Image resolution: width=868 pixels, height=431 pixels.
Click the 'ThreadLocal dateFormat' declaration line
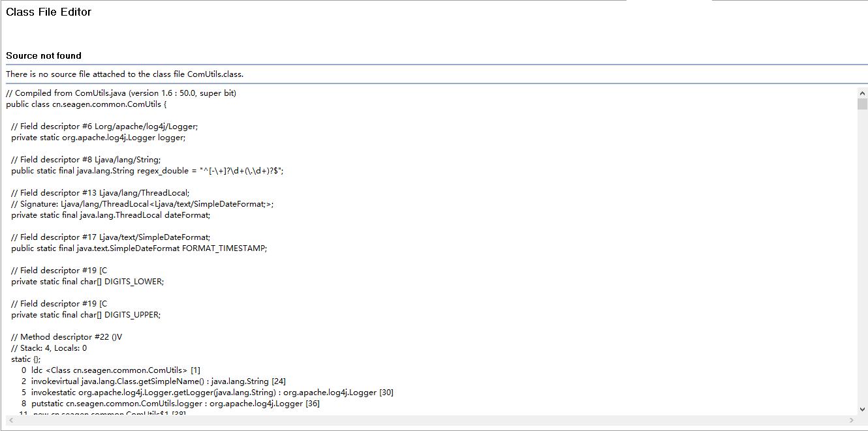click(x=111, y=215)
